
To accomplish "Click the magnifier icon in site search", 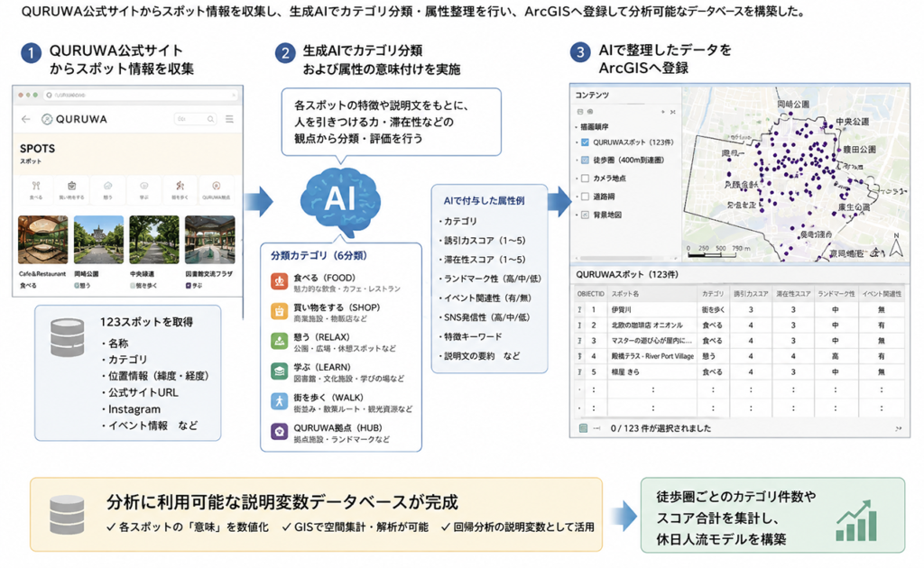I will point(210,119).
